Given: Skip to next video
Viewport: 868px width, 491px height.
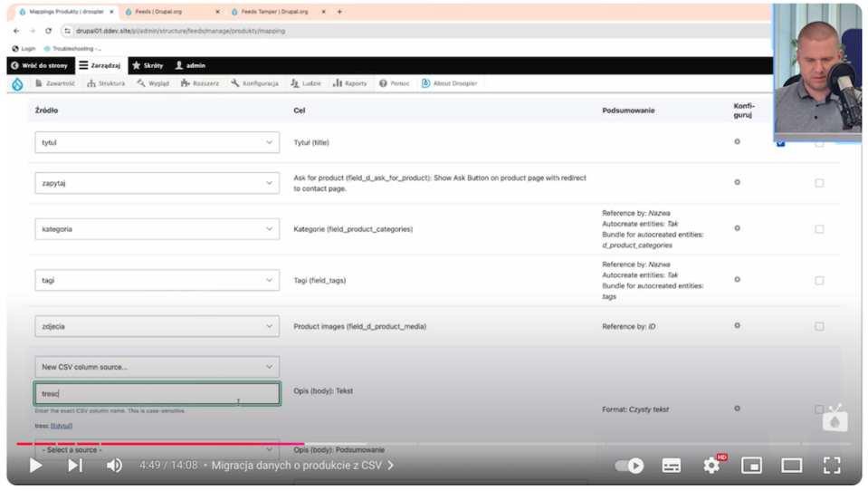Looking at the screenshot, I should [75, 466].
